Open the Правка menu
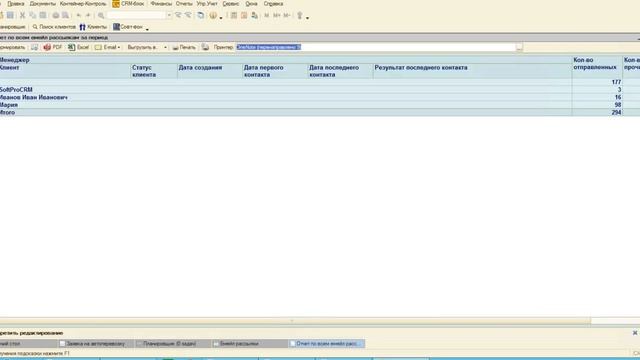 point(16,4)
